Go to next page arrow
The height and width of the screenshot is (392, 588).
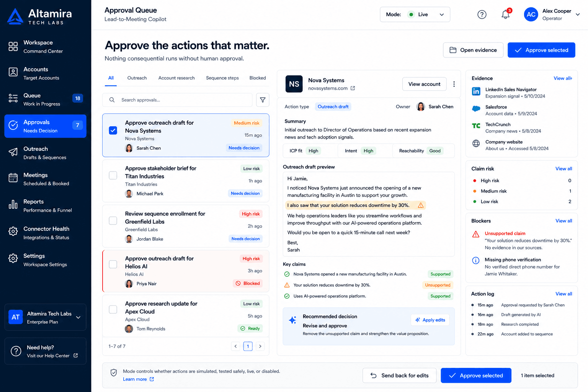(260, 346)
